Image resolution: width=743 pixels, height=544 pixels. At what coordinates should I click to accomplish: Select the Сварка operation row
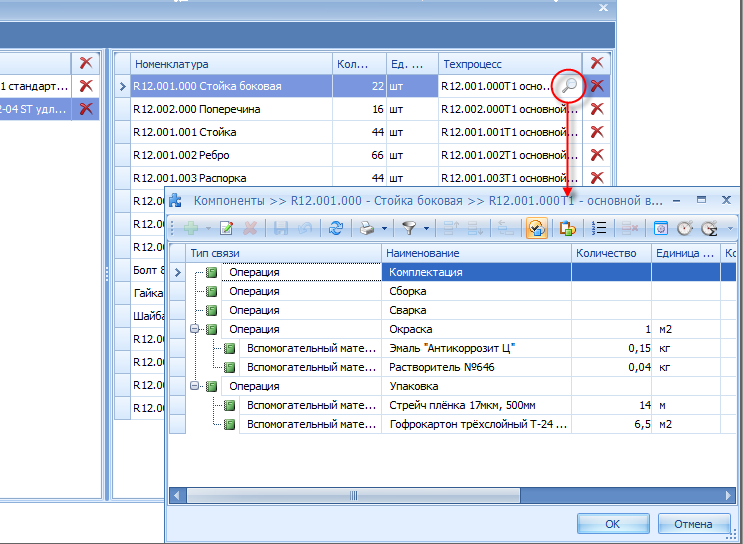pos(453,310)
